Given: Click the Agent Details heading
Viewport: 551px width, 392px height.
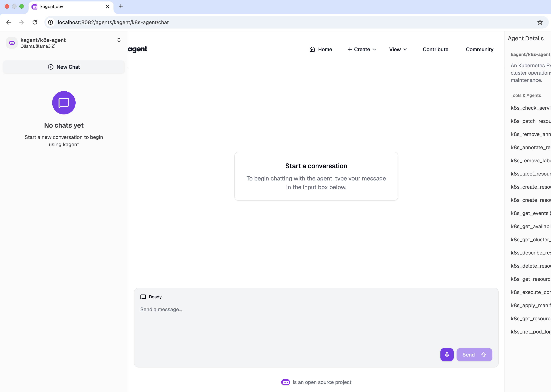Looking at the screenshot, I should [x=526, y=38].
